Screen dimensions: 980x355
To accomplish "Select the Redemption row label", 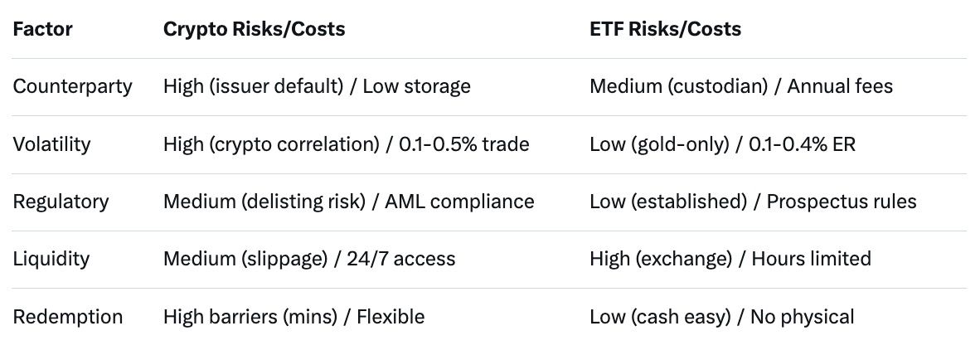I will 67,317.
